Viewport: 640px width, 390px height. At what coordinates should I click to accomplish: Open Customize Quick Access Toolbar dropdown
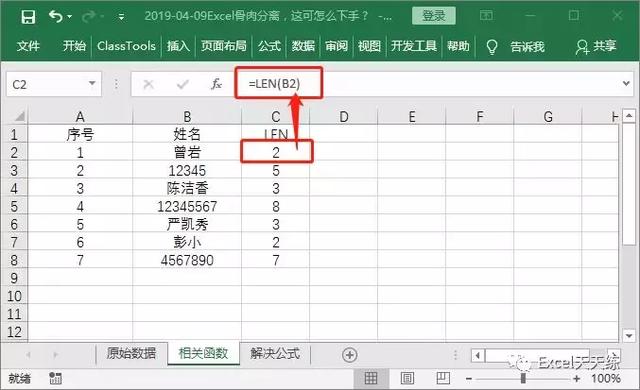click(121, 17)
